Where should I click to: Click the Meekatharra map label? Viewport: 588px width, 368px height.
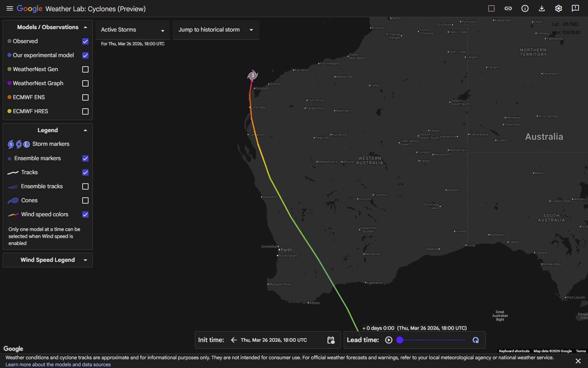pos(327,162)
